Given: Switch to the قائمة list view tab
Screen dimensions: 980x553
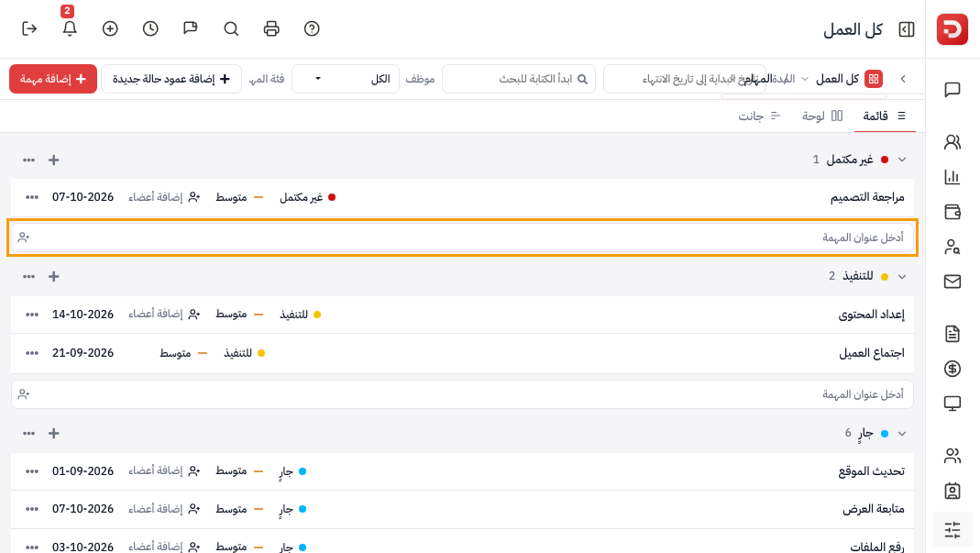Looking at the screenshot, I should pyautogui.click(x=885, y=116).
